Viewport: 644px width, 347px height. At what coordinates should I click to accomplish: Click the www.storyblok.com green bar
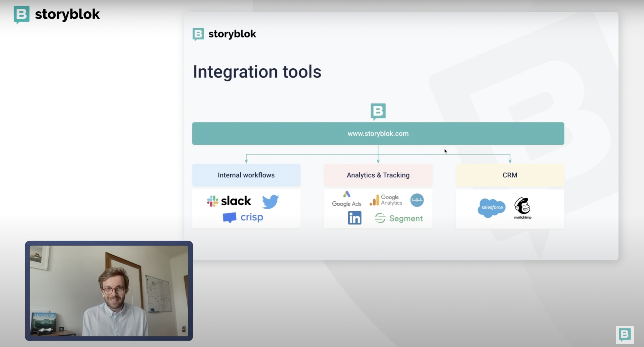pos(378,133)
